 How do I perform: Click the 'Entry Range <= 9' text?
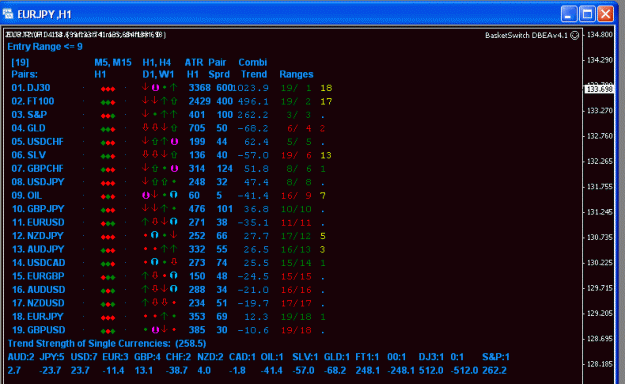pyautogui.click(x=45, y=47)
